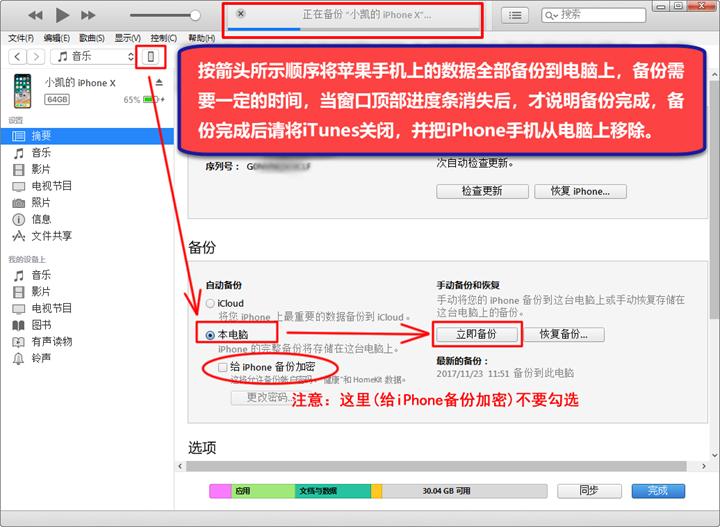Open the list view icon button
Viewport: 720px width, 527px height.
(515, 15)
